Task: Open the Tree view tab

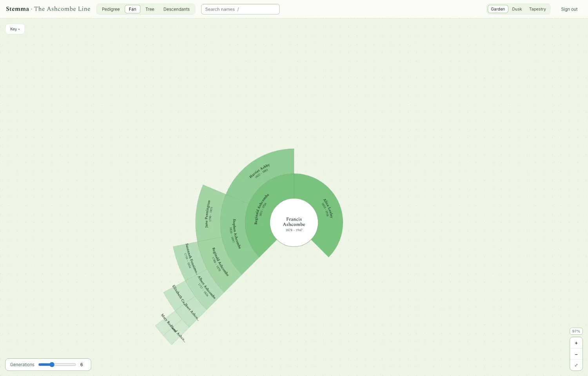Action: [x=150, y=9]
